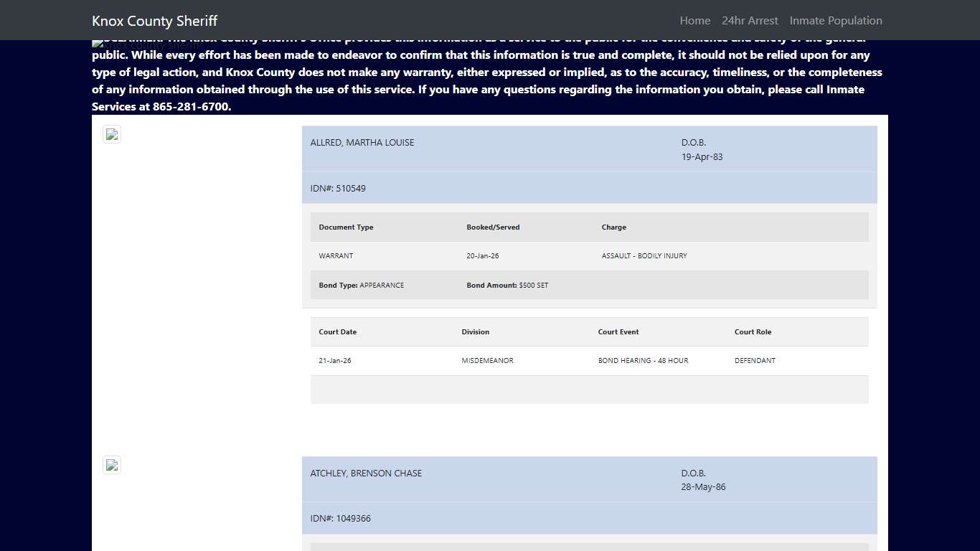This screenshot has width=980, height=551.
Task: Click the Document Type column header
Action: click(346, 227)
